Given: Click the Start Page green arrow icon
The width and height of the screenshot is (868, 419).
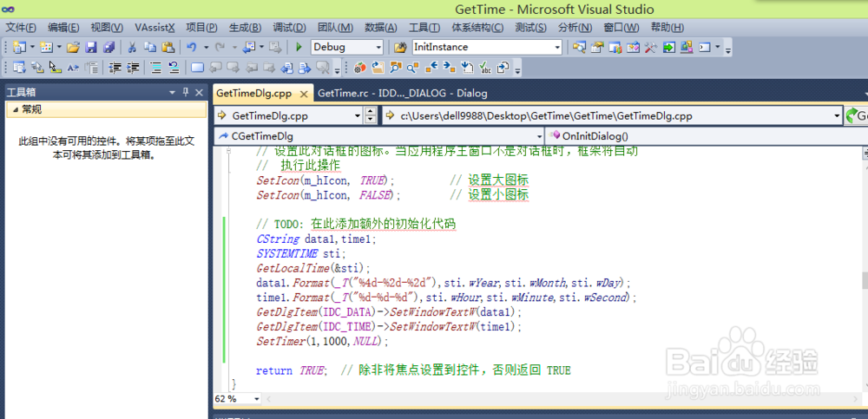Looking at the screenshot, I should 668,47.
